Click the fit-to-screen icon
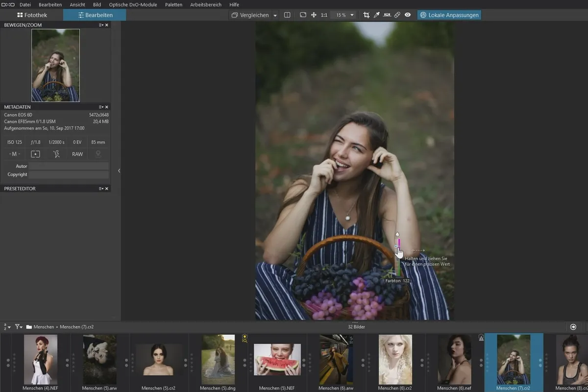The height and width of the screenshot is (392, 588). tap(303, 15)
